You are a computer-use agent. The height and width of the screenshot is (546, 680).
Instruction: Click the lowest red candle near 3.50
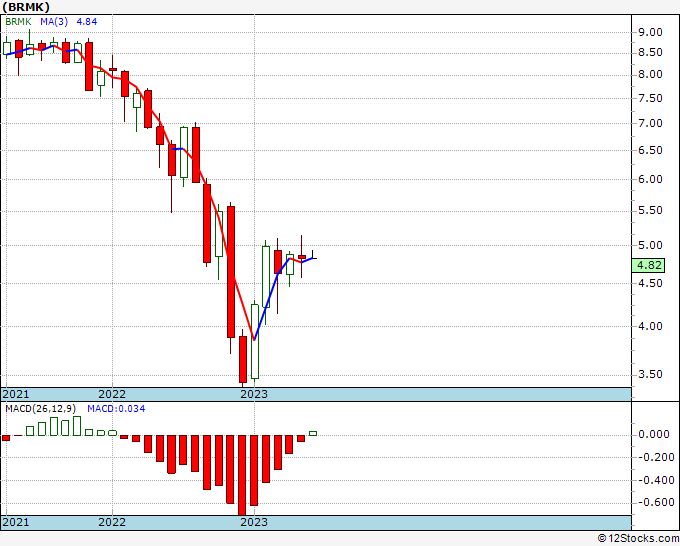242,360
